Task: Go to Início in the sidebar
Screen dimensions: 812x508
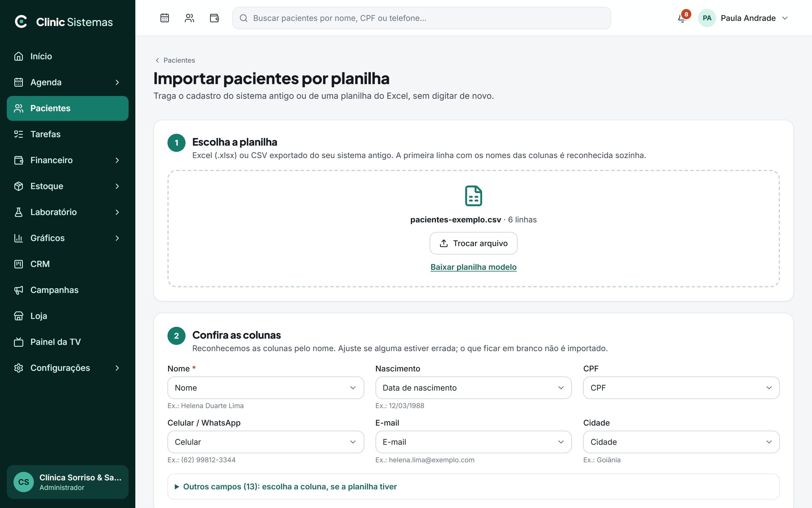Action: point(67,56)
